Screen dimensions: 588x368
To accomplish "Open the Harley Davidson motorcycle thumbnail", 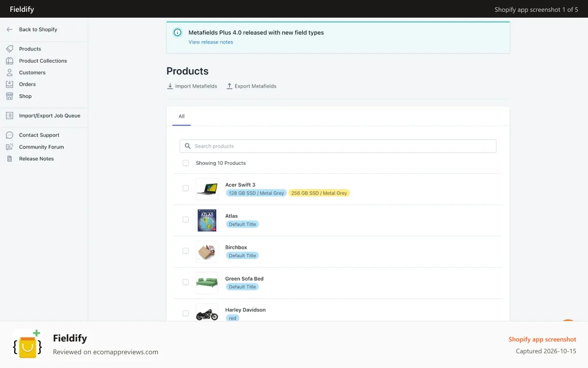I will 207,313.
